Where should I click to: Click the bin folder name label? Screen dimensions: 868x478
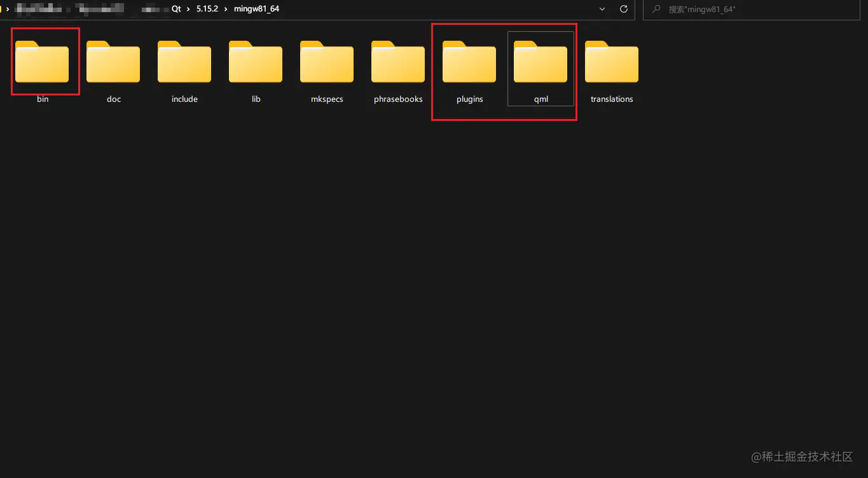coord(43,99)
